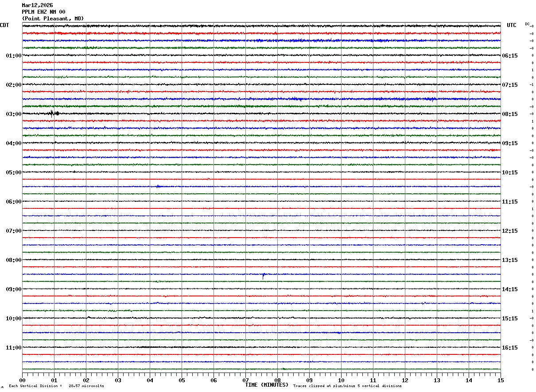Click the DC column header
This screenshot has height=392, width=536.
point(527,24)
